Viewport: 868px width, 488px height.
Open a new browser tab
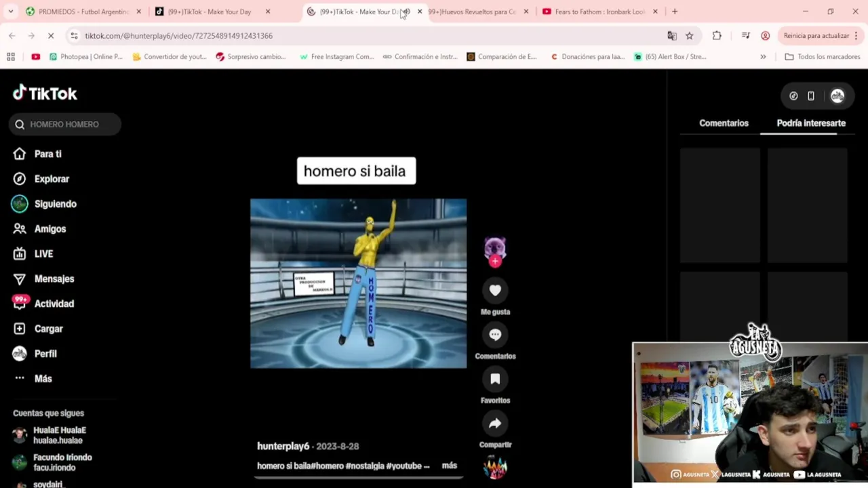click(675, 12)
